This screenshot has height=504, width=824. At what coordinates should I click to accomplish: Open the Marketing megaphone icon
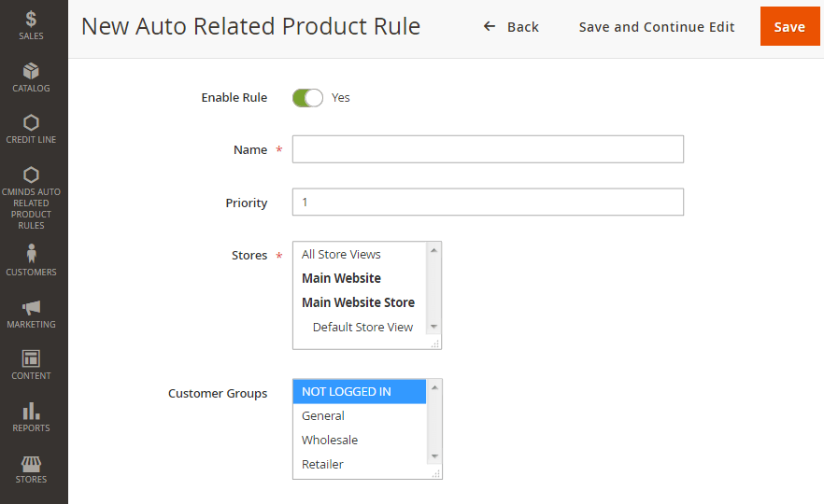31,307
